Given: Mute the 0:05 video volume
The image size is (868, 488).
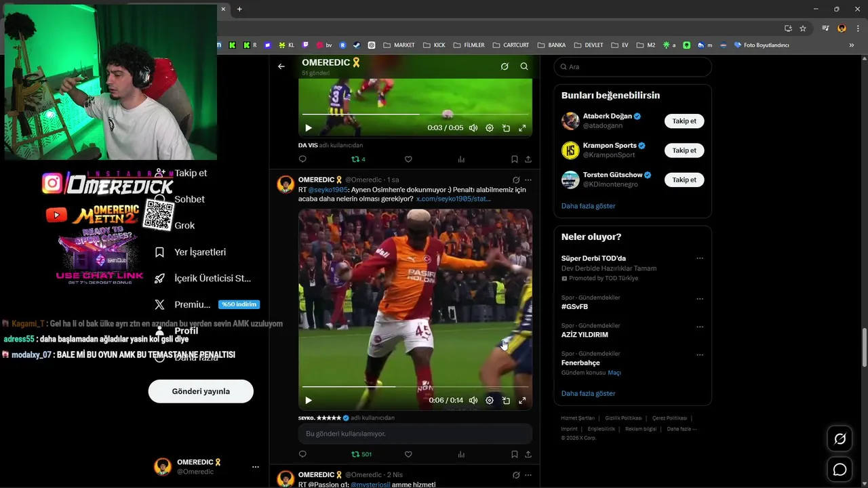Looking at the screenshot, I should tap(473, 128).
